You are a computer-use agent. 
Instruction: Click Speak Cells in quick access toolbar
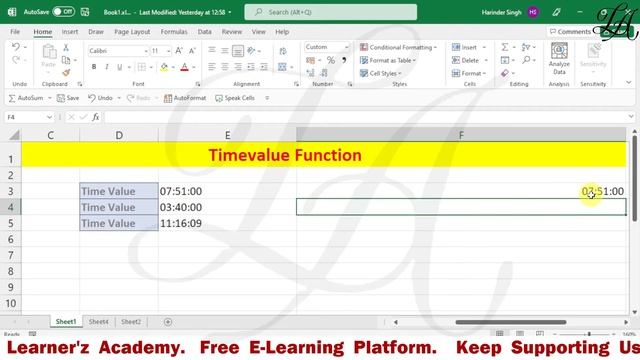point(235,98)
